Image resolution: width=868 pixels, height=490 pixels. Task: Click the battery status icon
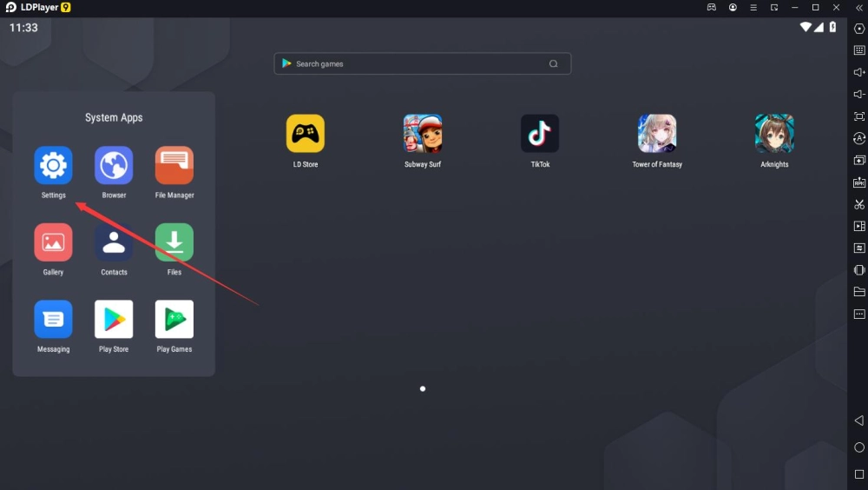coord(832,27)
